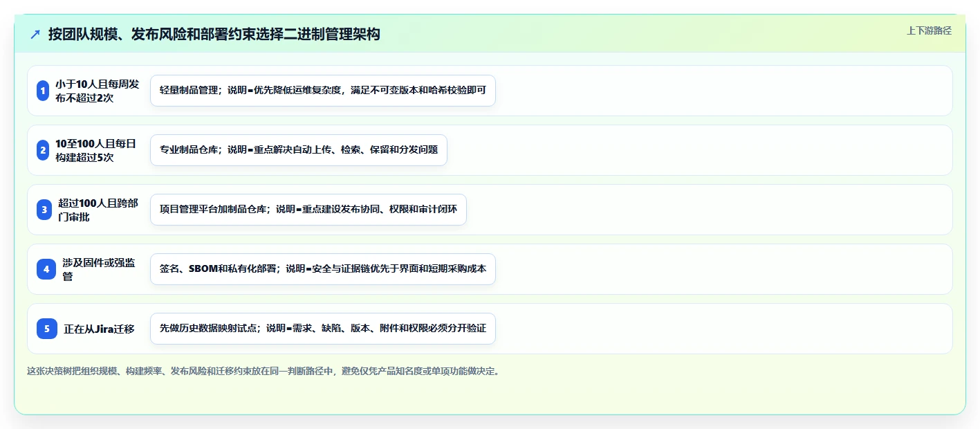This screenshot has width=980, height=429.
Task: Click the arrow icon beside the title
Action: point(35,35)
